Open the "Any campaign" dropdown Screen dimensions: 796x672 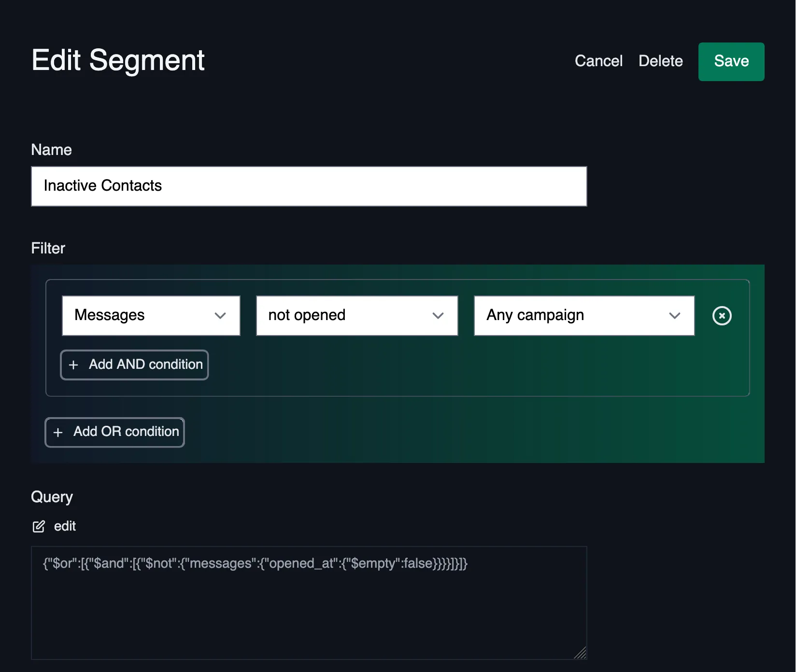pyautogui.click(x=584, y=316)
